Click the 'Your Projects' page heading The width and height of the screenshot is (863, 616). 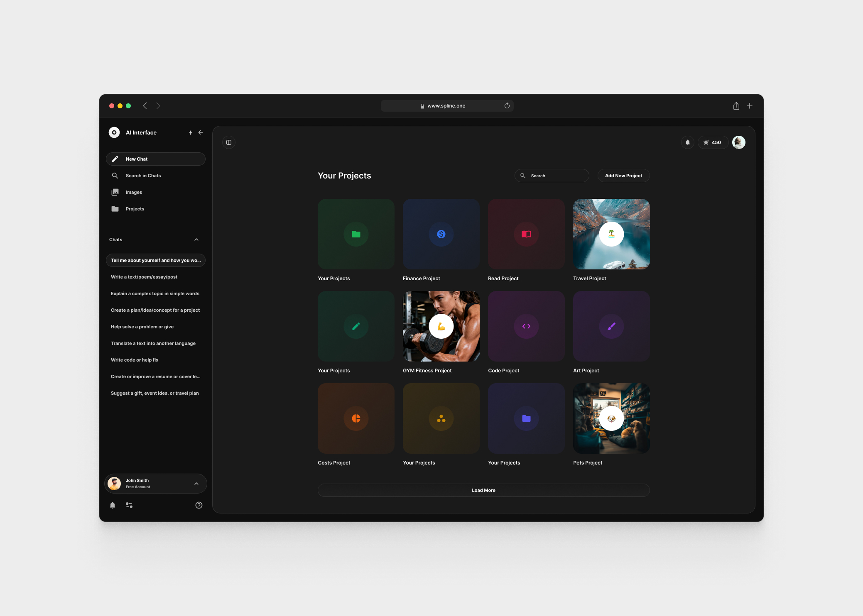(344, 176)
